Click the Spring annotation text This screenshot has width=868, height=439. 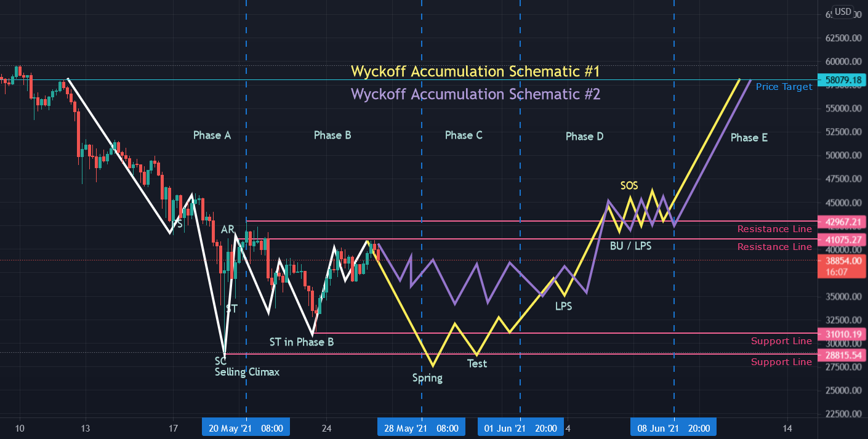427,377
